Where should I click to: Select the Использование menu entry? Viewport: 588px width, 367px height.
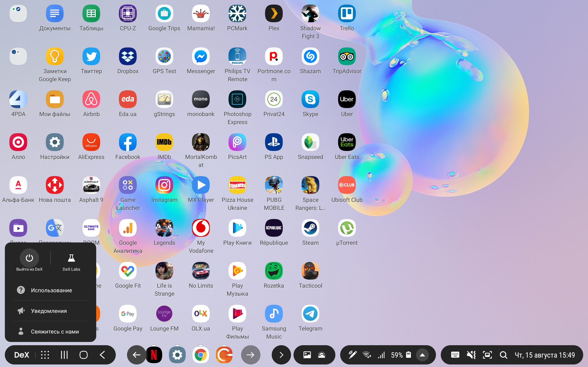coord(51,290)
